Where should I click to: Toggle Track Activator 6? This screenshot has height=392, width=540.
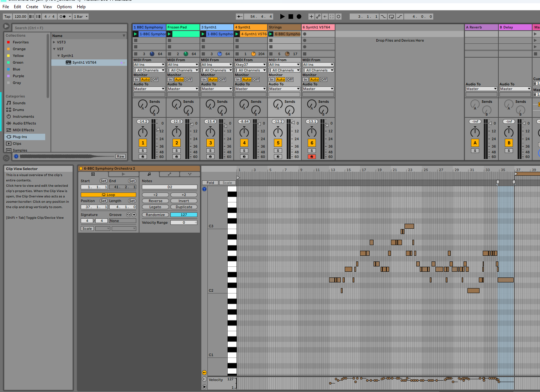312,143
